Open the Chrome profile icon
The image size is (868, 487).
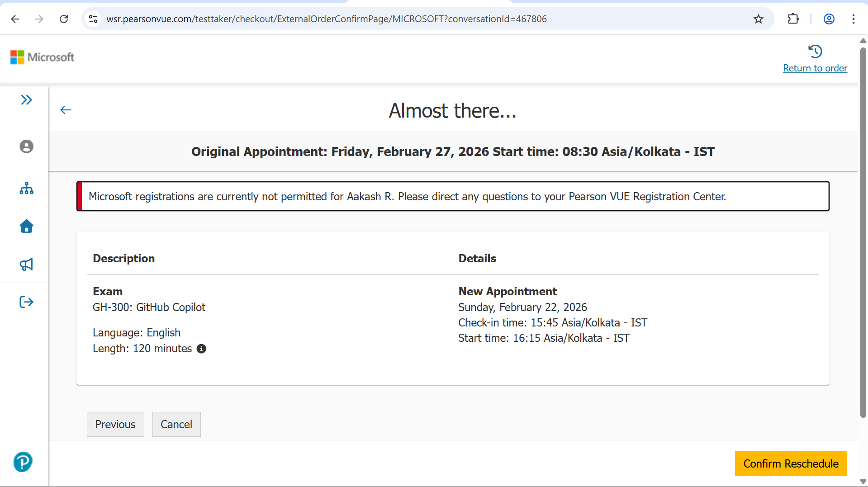tap(829, 19)
